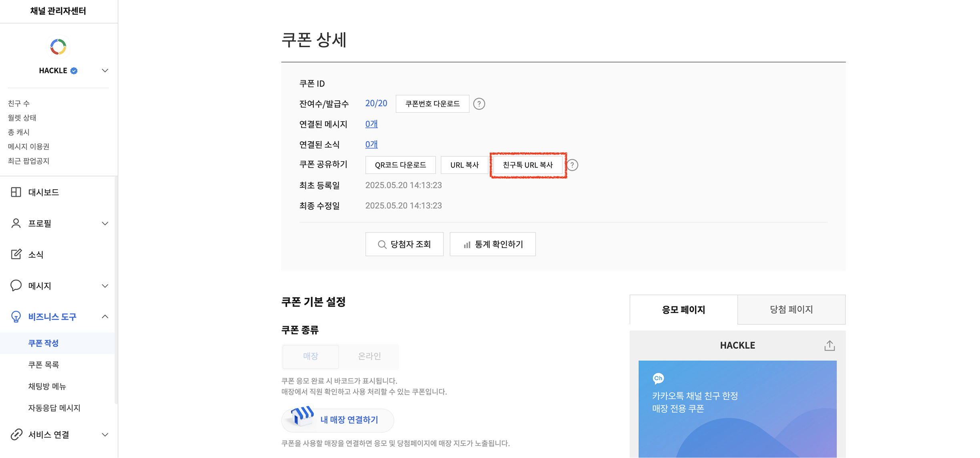Expand the 프로필 sidebar menu
Screen dimensions: 980x458
click(x=105, y=223)
